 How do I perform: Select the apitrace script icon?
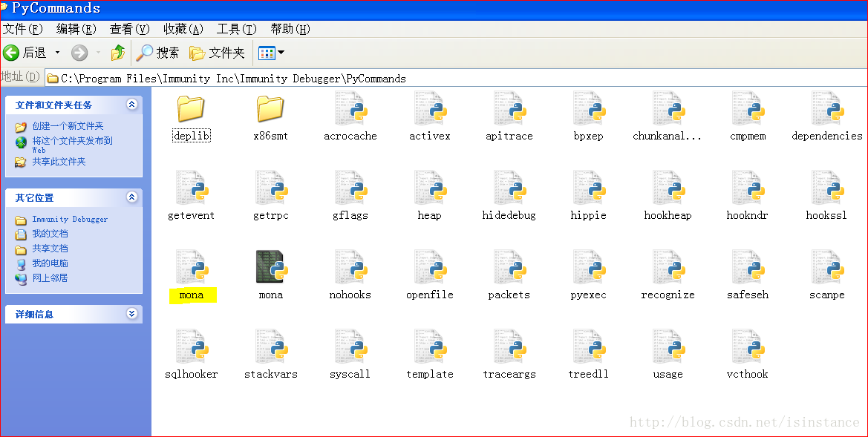coord(509,109)
